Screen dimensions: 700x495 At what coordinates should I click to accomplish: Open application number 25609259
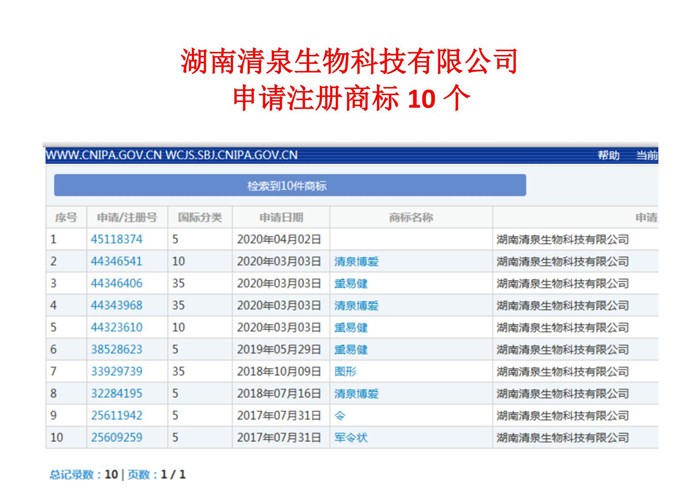click(116, 438)
